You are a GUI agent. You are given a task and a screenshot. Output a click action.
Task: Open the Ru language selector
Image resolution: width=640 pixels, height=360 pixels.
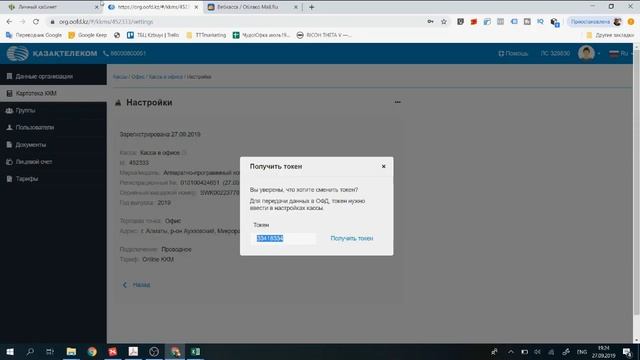coord(619,53)
